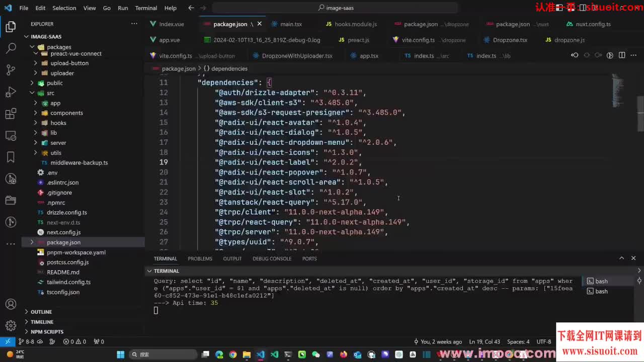Expand the components folder
This screenshot has width=644, height=362.
click(83, 113)
